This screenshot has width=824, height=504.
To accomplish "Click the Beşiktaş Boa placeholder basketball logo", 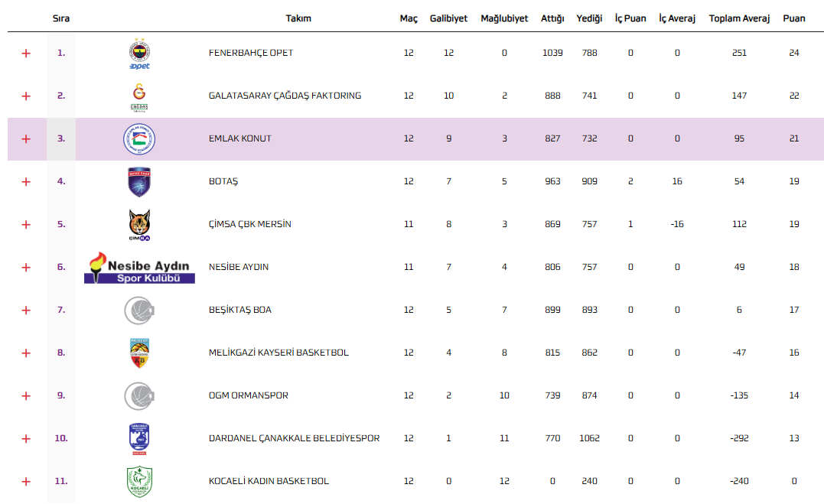I will point(139,311).
